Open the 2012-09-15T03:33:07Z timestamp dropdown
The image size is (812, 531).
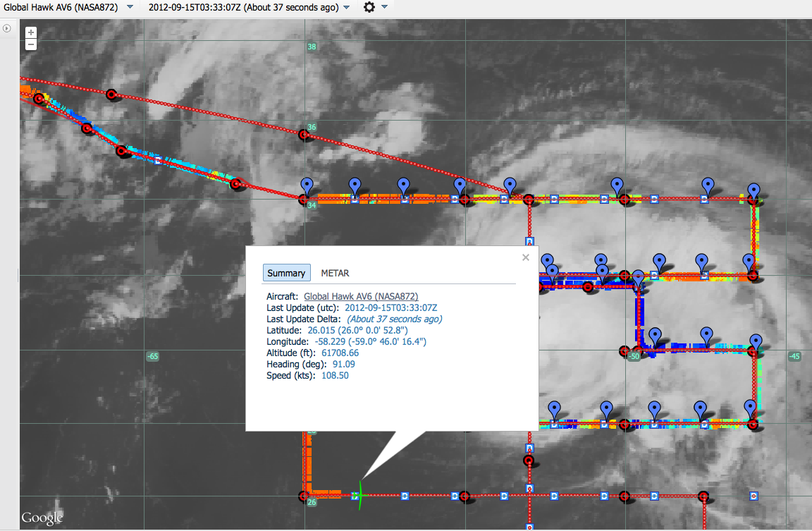(x=346, y=8)
